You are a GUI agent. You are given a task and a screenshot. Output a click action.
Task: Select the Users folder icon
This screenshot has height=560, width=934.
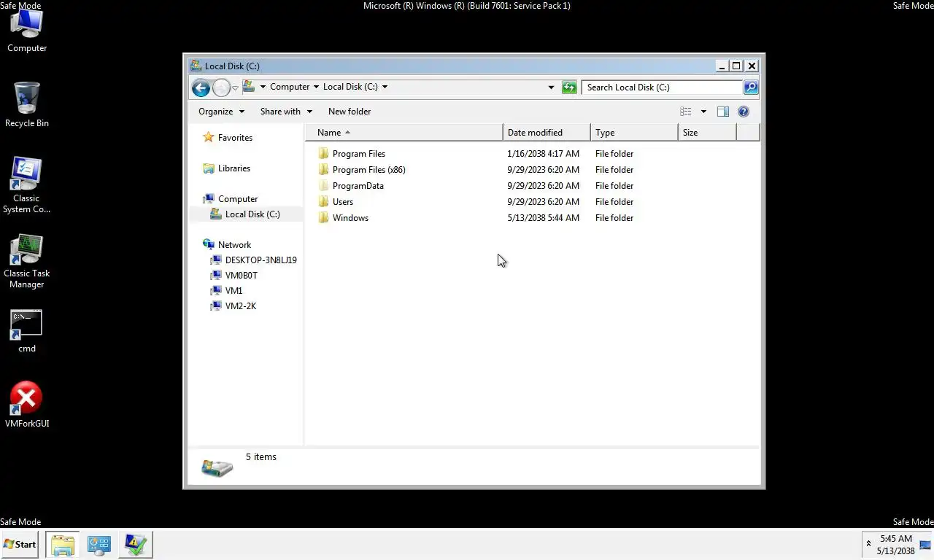click(x=324, y=202)
